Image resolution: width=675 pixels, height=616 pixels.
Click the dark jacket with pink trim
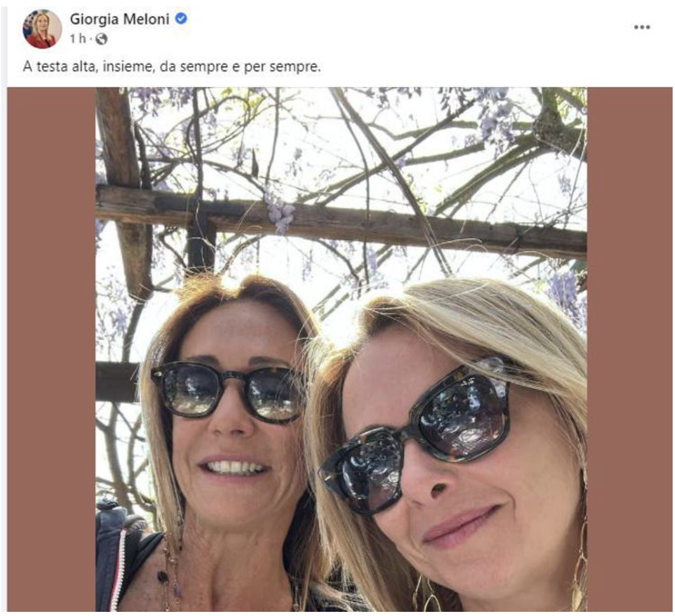116,560
